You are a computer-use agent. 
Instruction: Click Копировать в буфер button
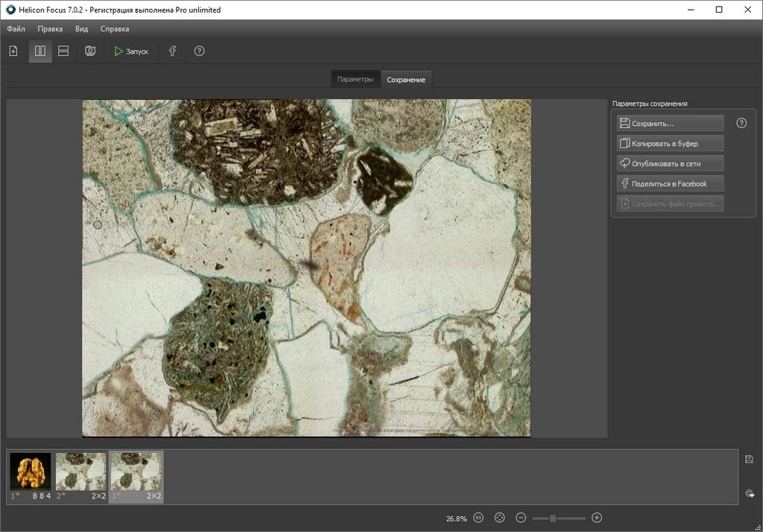pyautogui.click(x=670, y=144)
